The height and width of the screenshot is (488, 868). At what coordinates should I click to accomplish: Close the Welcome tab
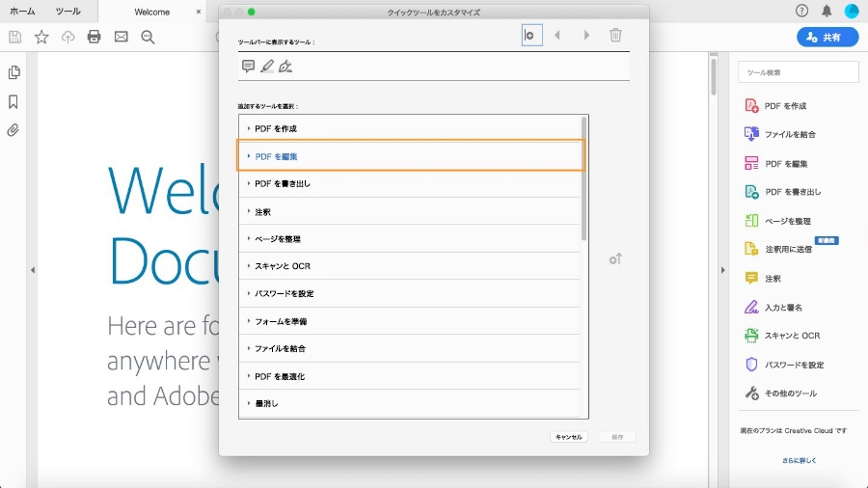198,12
